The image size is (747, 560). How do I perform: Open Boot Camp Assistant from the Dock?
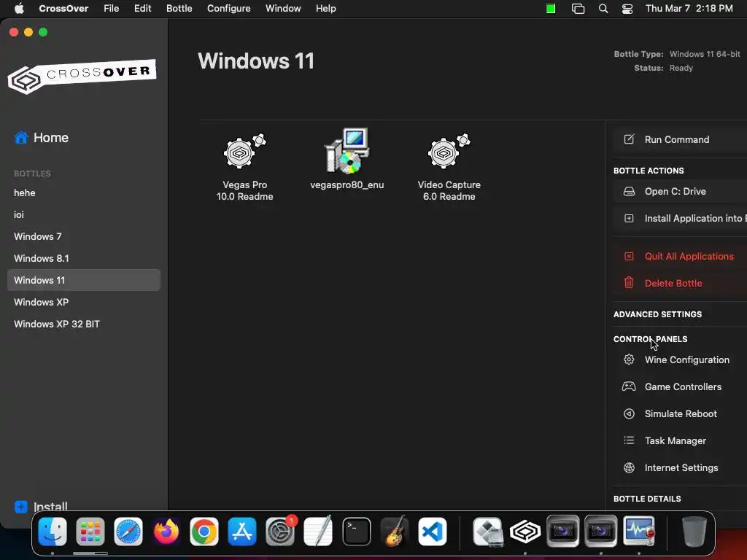coord(488,532)
